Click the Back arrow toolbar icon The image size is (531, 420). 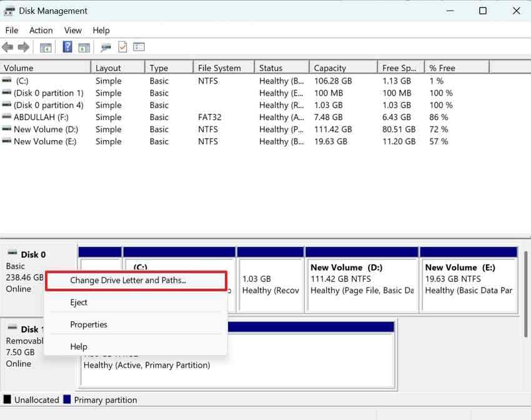pyautogui.click(x=7, y=47)
